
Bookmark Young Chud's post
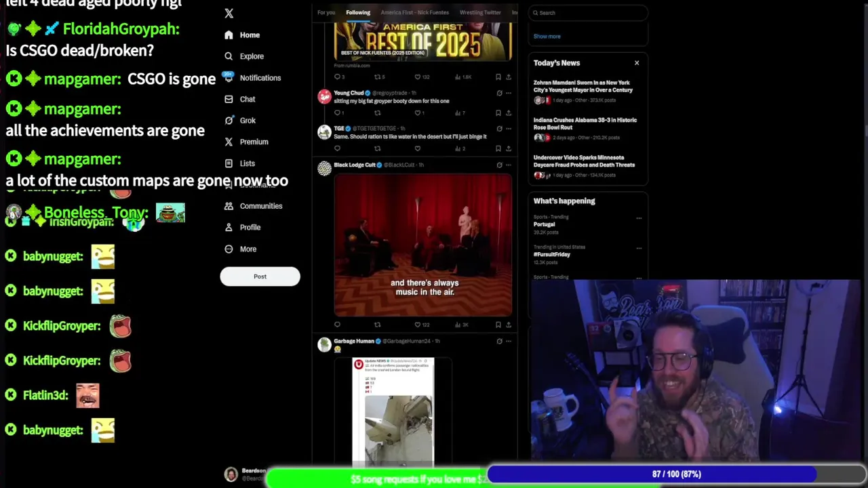click(498, 113)
